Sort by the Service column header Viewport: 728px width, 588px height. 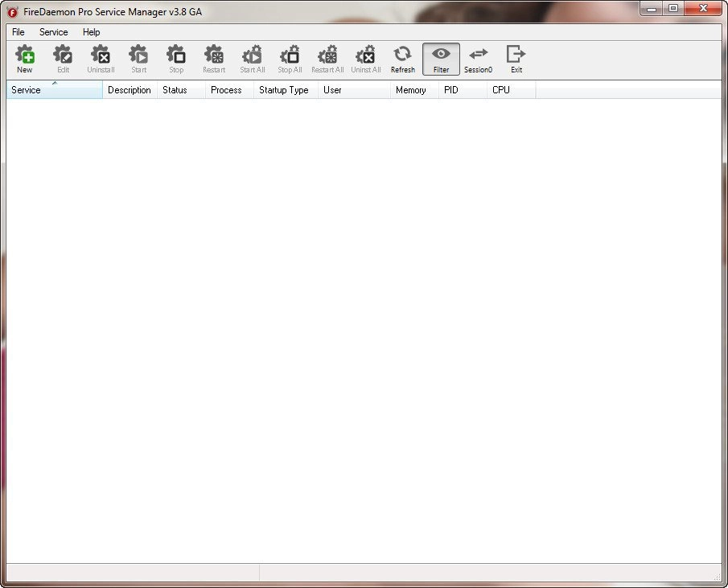coord(55,89)
